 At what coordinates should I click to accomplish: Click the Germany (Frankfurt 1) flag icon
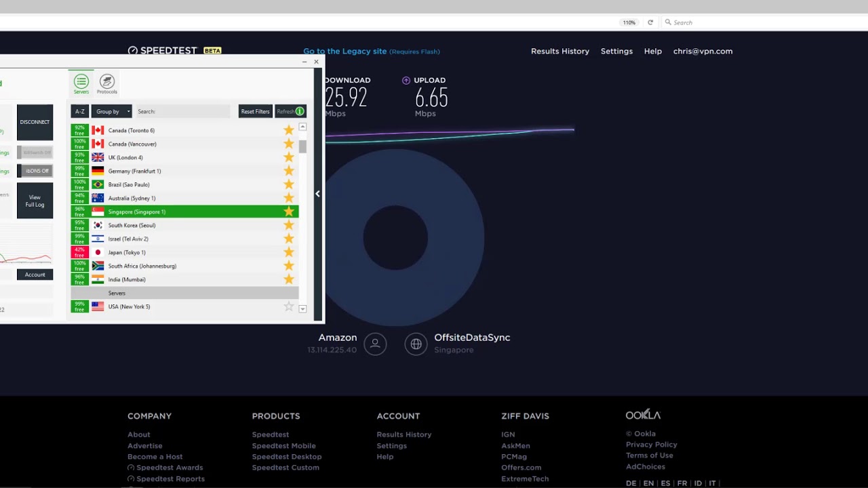pyautogui.click(x=98, y=171)
